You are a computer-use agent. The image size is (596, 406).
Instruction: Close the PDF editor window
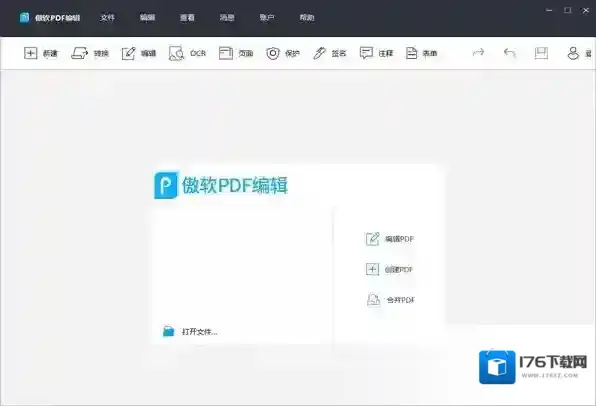(586, 11)
